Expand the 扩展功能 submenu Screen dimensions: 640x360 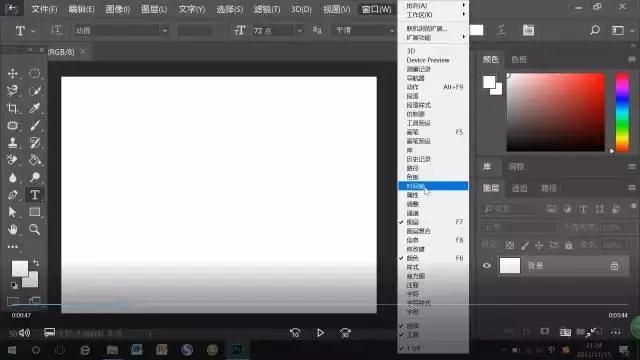[433, 38]
